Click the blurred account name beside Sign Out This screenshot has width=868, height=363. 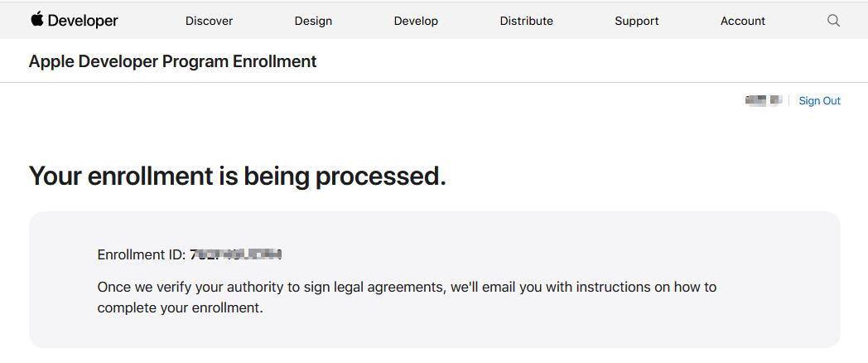coord(764,101)
